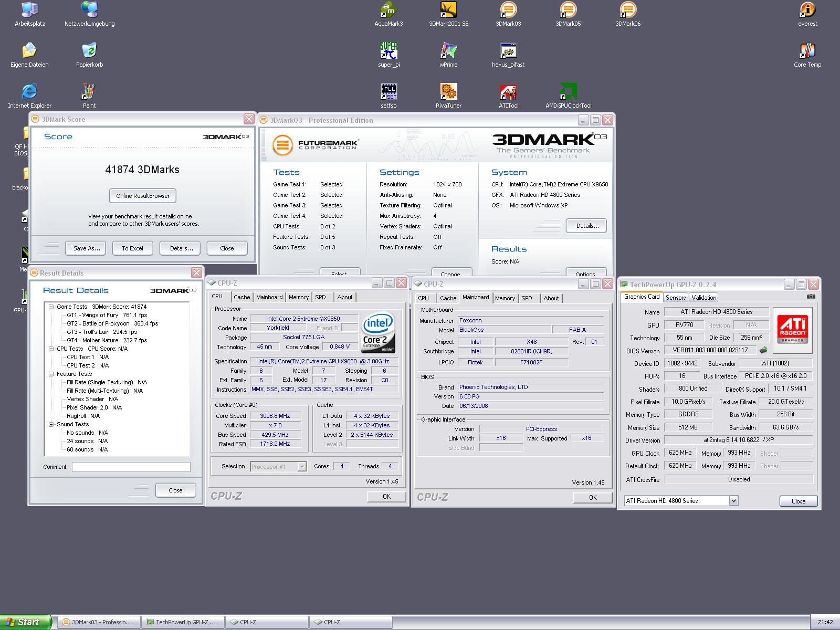Open the 3DMark06 desktop shortcut
The height and width of the screenshot is (630, 840).
628,14
